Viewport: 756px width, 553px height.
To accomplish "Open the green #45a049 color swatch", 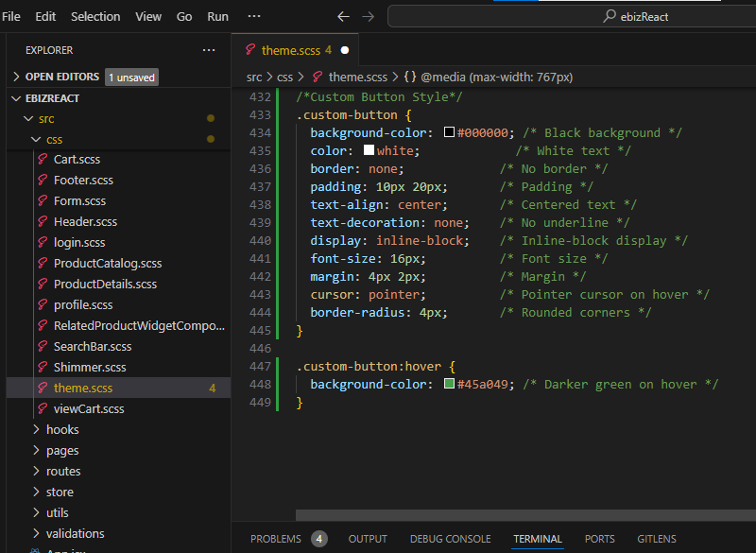I will click(449, 384).
